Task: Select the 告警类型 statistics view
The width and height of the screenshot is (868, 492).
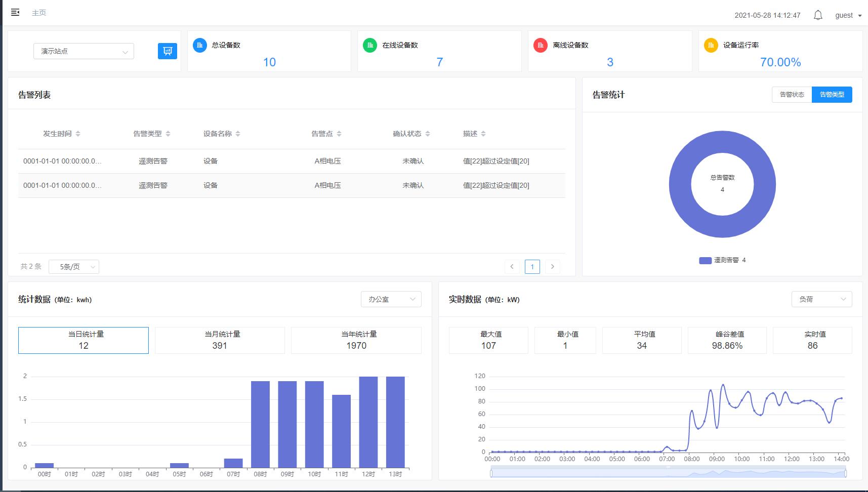Action: point(832,95)
